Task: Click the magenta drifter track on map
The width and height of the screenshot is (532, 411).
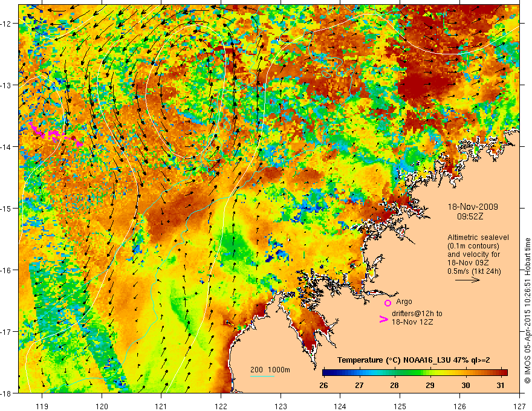Action: [x=56, y=135]
